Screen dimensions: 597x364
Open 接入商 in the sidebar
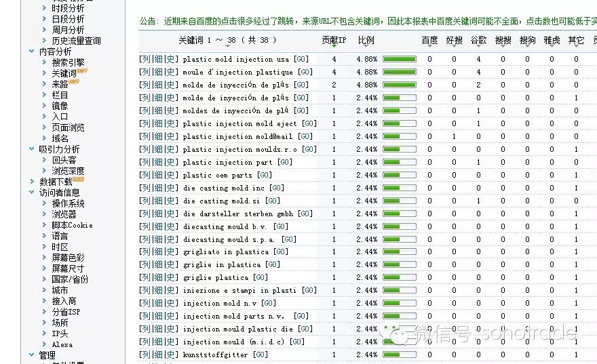point(64,301)
